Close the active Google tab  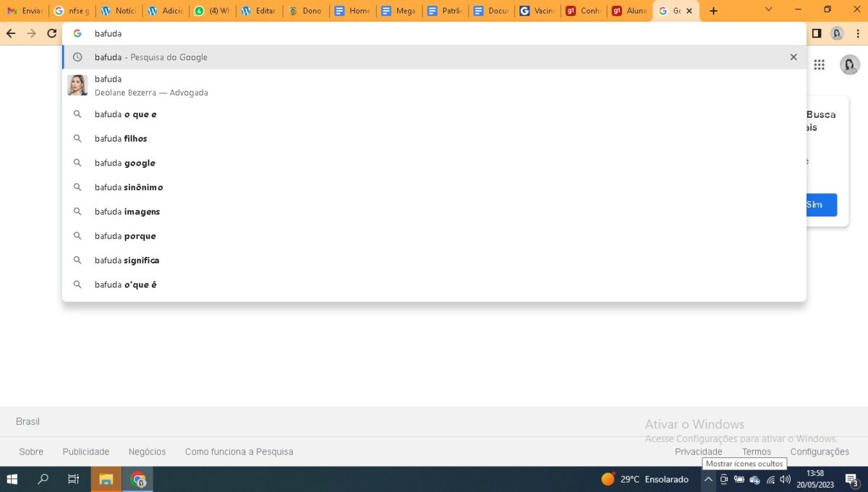689,11
